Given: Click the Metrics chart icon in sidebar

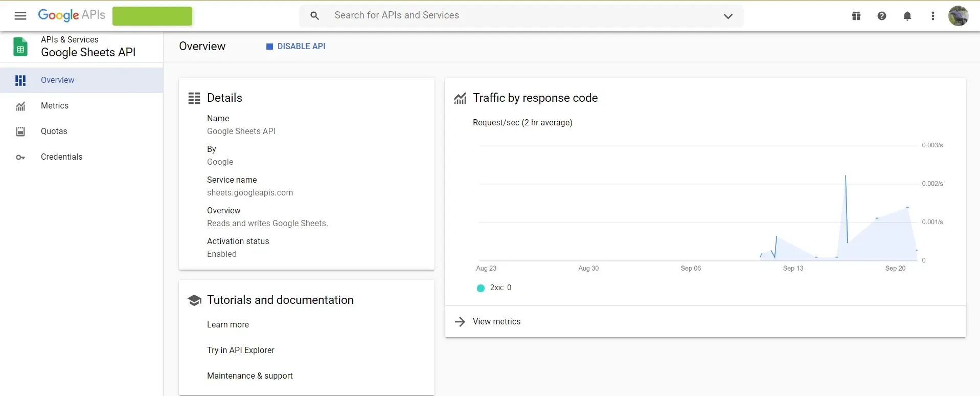Looking at the screenshot, I should (20, 106).
